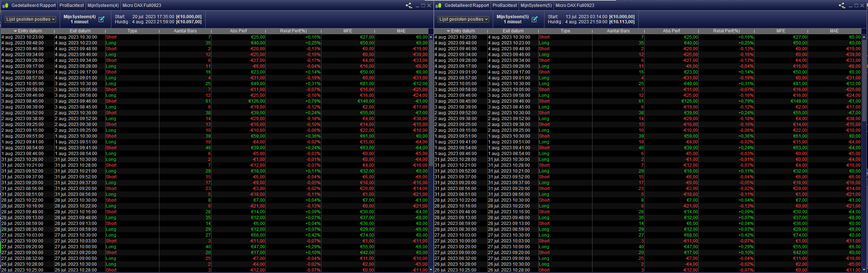
Task: Click 'Micro DAX Full0923' in MijnSysteem(5) title bar
Action: click(575, 5)
